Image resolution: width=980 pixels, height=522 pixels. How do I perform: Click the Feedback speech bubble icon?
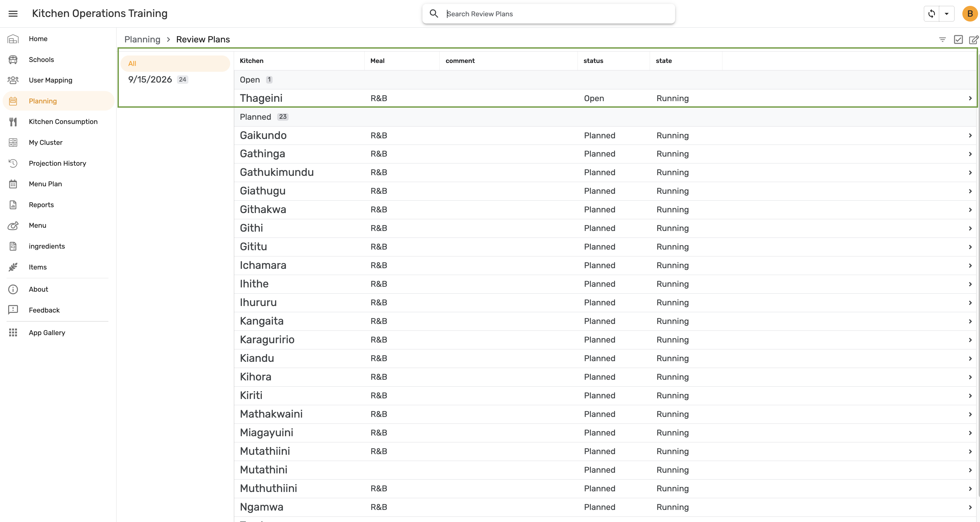[x=13, y=310]
